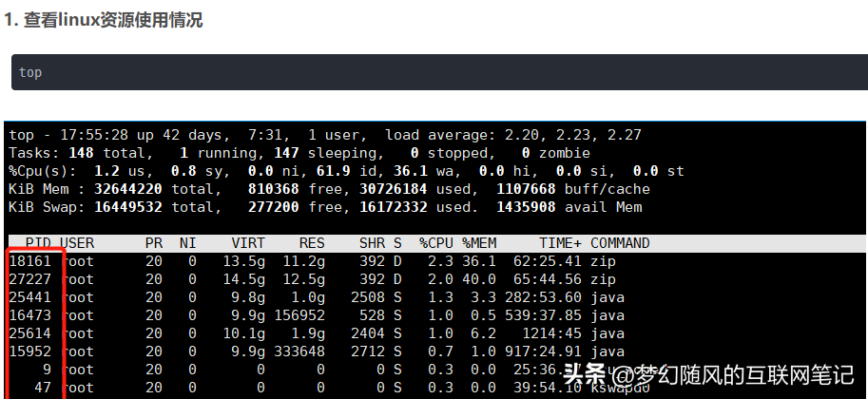
Task: Click PID 18161 in the process list
Action: pyautogui.click(x=29, y=261)
